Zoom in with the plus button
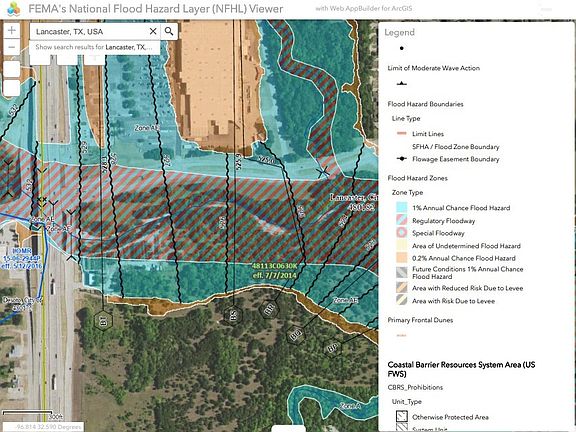The height and width of the screenshot is (432, 576). click(x=12, y=30)
